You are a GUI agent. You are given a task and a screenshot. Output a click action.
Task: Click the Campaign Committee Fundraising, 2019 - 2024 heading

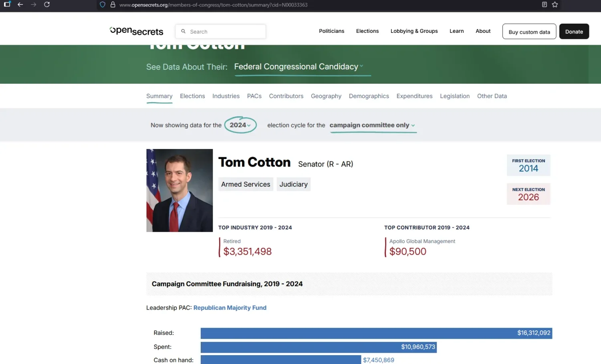coord(227,284)
